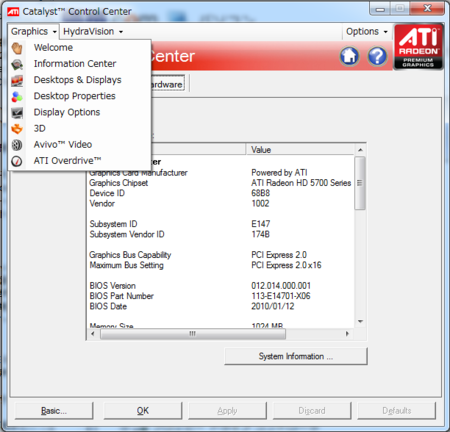The width and height of the screenshot is (450, 432).
Task: Click the Welcome hand icon
Action: click(17, 48)
